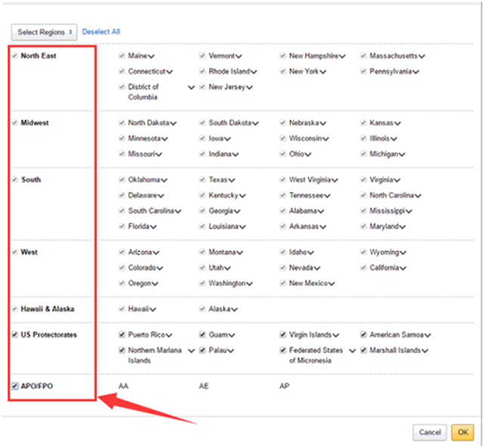Uncheck the Marshall Islands checkbox

pyautogui.click(x=363, y=350)
